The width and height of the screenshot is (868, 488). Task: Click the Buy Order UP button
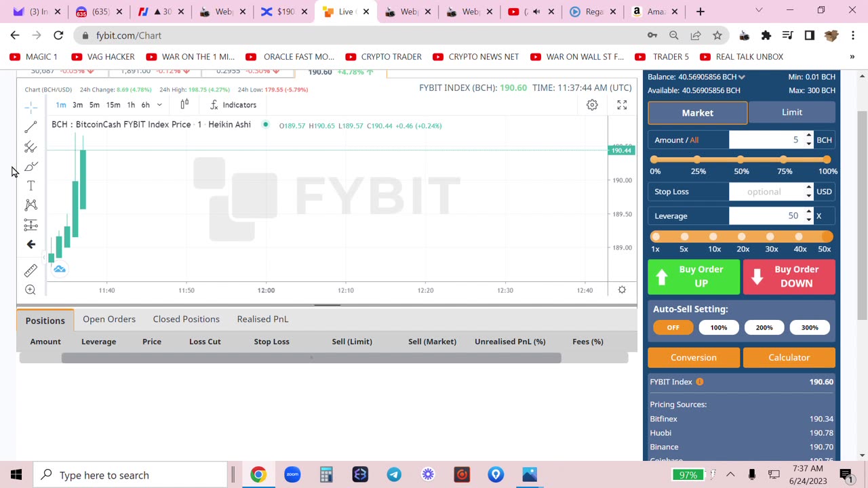click(x=694, y=277)
